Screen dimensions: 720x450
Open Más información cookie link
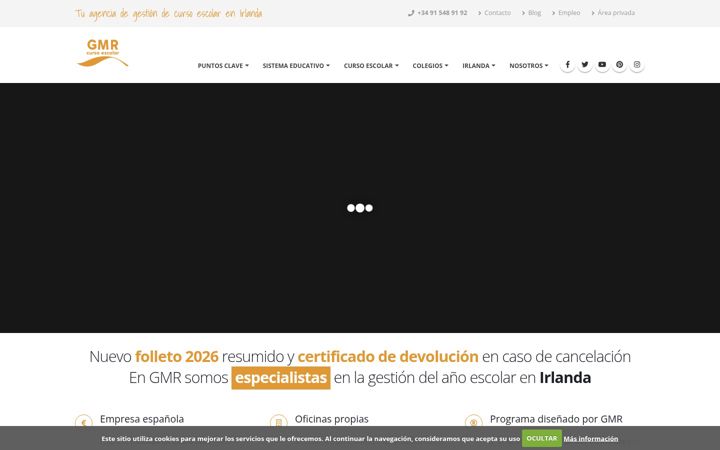[591, 439]
